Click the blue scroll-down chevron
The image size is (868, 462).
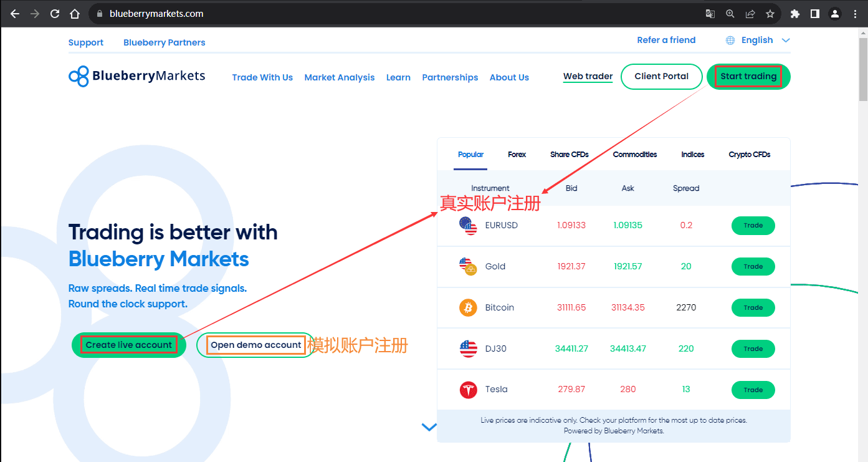[429, 427]
